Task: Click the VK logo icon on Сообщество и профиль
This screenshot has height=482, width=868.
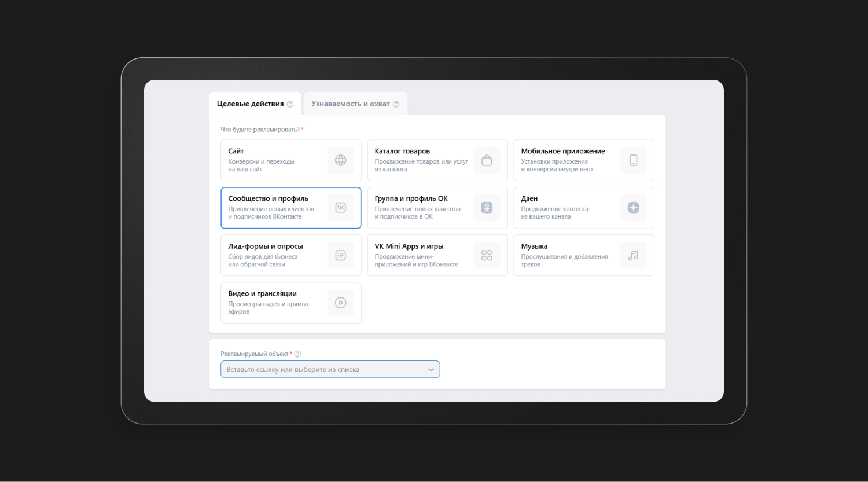Action: tap(341, 208)
